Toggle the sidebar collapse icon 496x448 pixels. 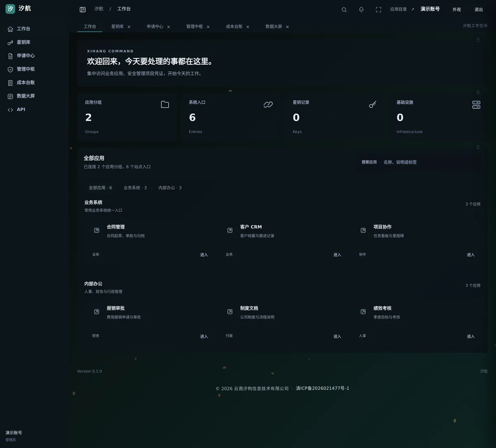[x=83, y=10]
